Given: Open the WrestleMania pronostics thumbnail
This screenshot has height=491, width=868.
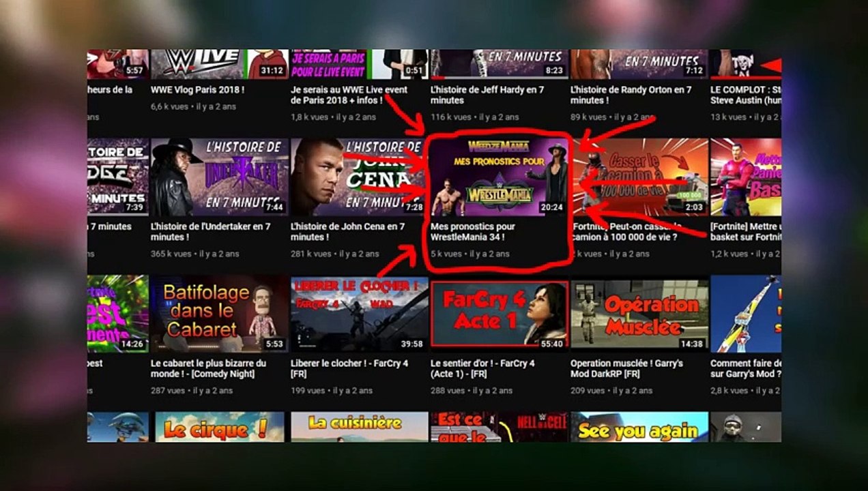Looking at the screenshot, I should pyautogui.click(x=499, y=177).
